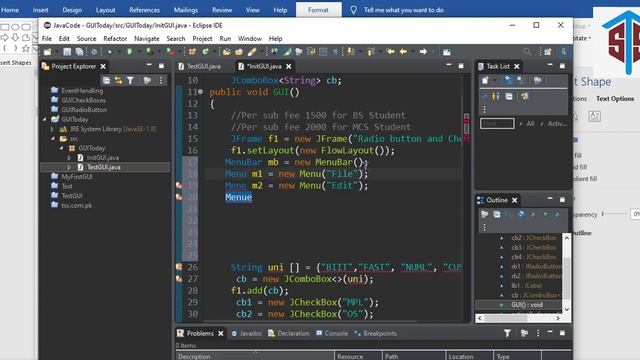Open the New Task dropdown arrow
The image size is (640, 360).
[x=495, y=80]
